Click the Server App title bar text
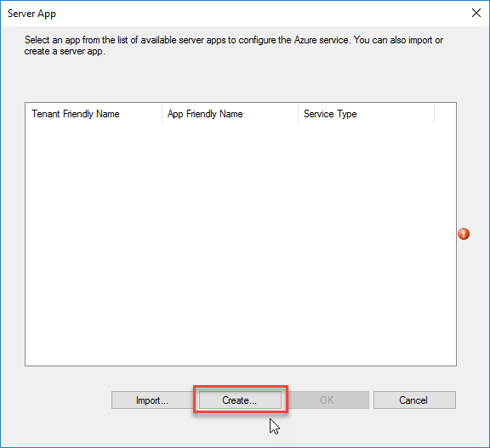The height and width of the screenshot is (448, 490). tap(31, 14)
